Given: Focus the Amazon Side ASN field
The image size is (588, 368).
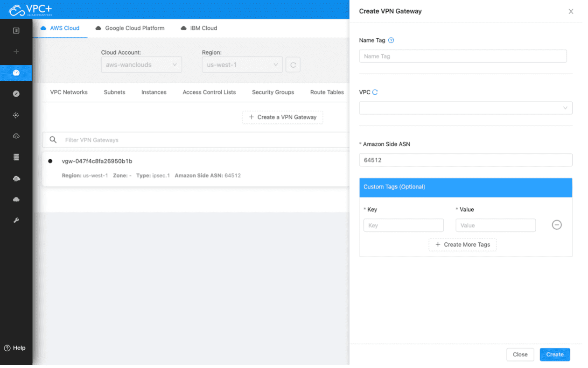Looking at the screenshot, I should pyautogui.click(x=466, y=160).
